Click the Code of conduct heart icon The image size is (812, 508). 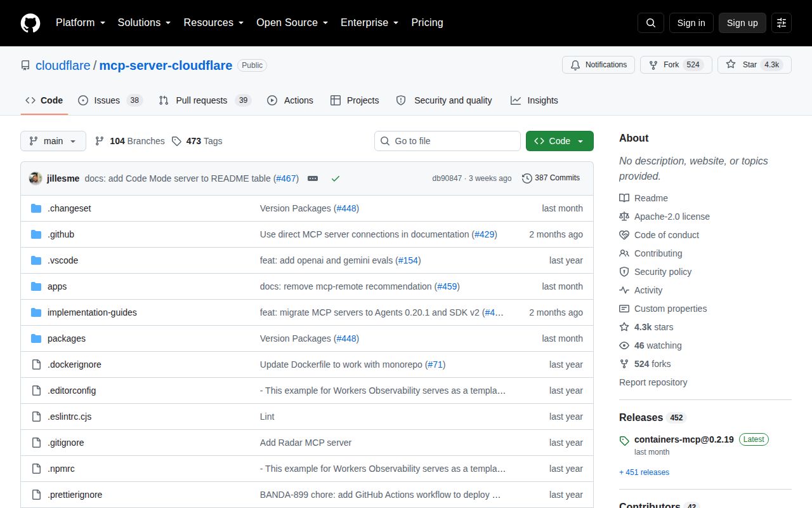tap(624, 235)
